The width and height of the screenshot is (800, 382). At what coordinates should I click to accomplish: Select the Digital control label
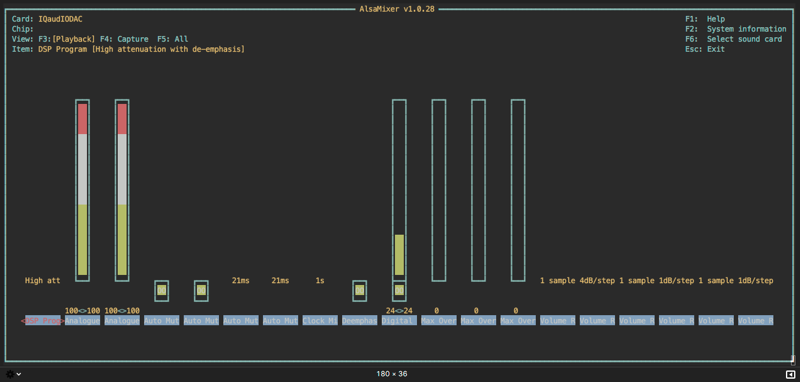399,321
